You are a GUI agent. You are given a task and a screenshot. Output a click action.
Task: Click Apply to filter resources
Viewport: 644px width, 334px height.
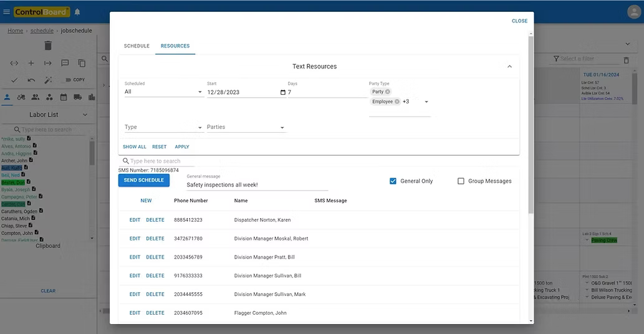[182, 147]
